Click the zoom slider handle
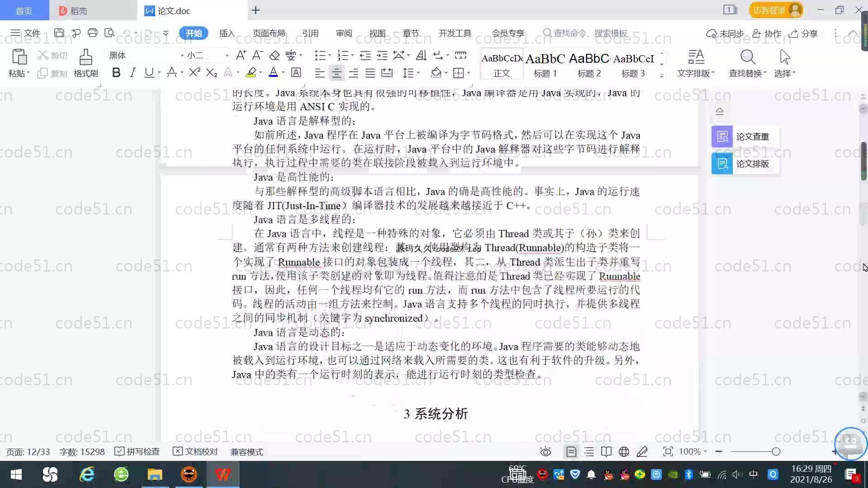Image resolution: width=868 pixels, height=488 pixels. coord(776,451)
